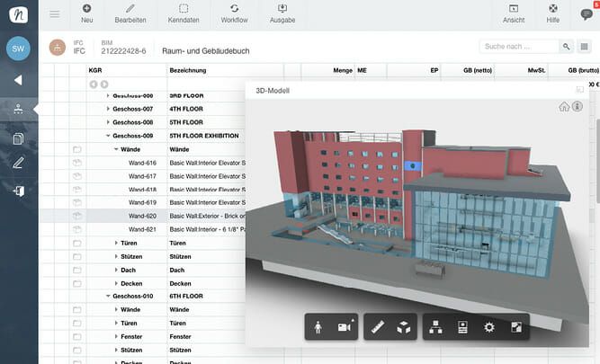Open the model structure tree icon

436,327
